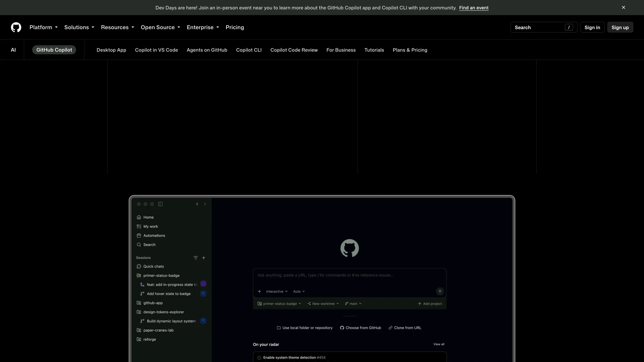
Task: Open the New worktree dropdown
Action: [x=323, y=304]
